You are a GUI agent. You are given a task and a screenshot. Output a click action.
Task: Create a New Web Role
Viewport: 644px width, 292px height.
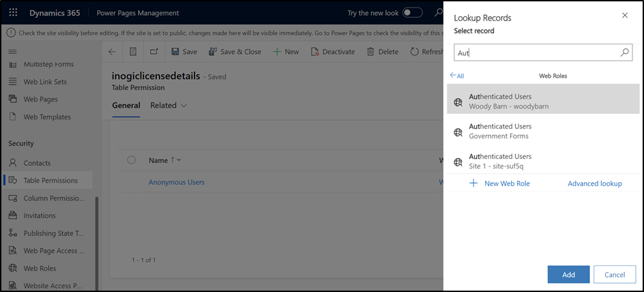click(x=500, y=184)
